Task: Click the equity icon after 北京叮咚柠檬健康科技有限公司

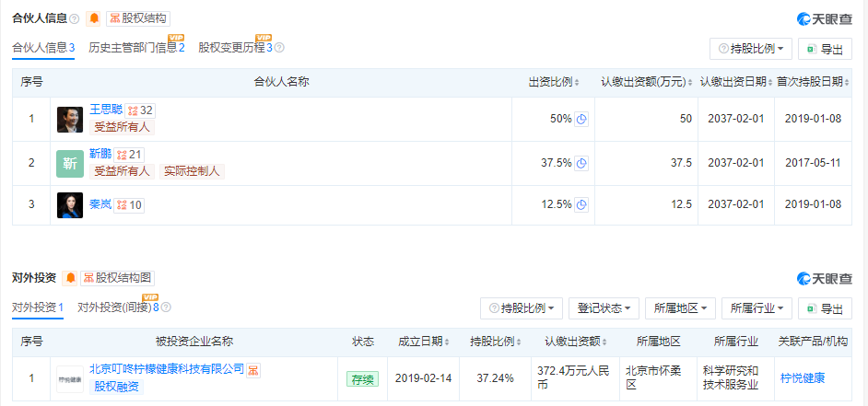Action: (x=252, y=369)
